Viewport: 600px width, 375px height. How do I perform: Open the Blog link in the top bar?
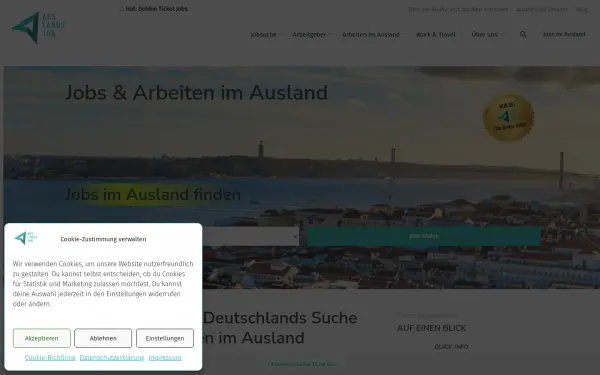point(582,10)
